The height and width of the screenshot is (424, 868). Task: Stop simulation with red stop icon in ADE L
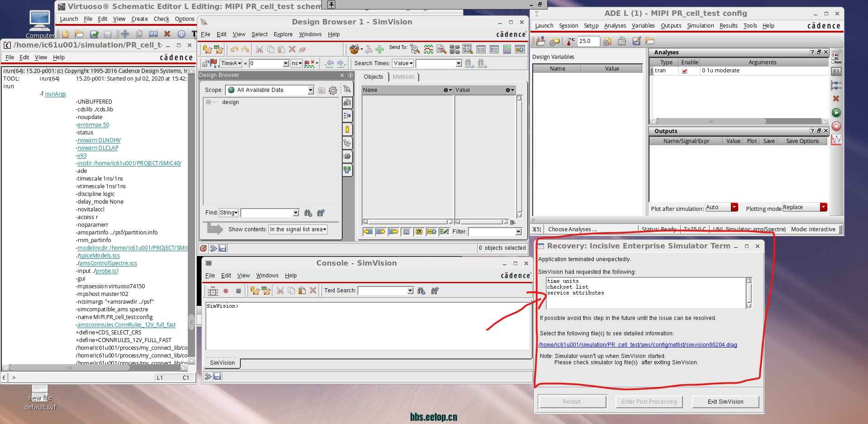[x=836, y=126]
